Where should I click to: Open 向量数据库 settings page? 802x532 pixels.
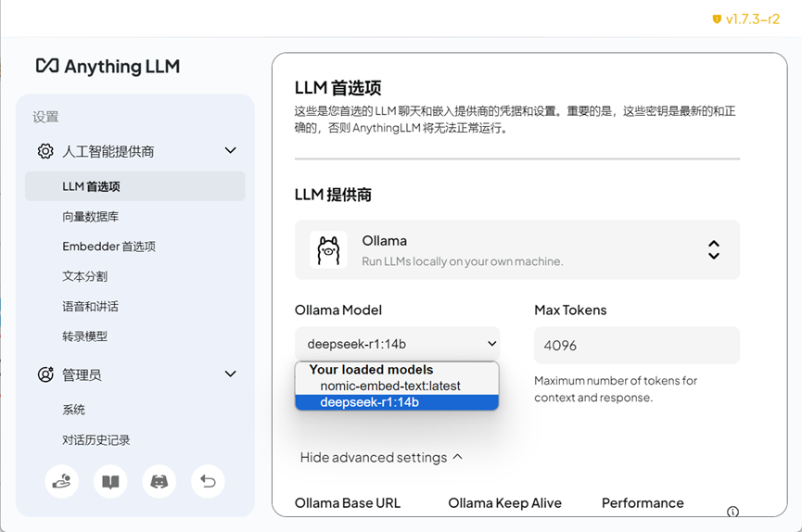coord(91,216)
